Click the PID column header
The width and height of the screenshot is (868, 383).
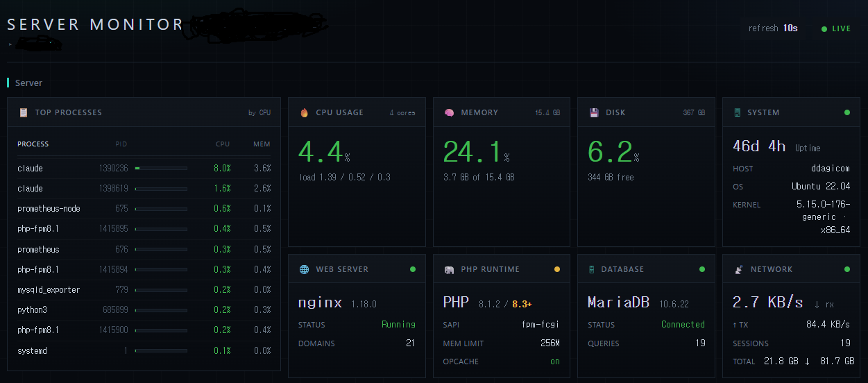[x=121, y=144]
